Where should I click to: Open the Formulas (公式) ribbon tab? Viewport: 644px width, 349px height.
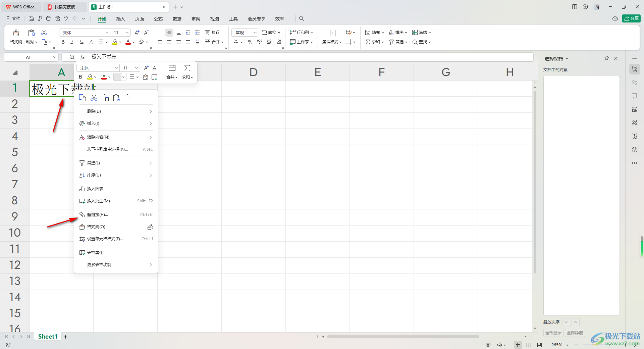pos(158,19)
